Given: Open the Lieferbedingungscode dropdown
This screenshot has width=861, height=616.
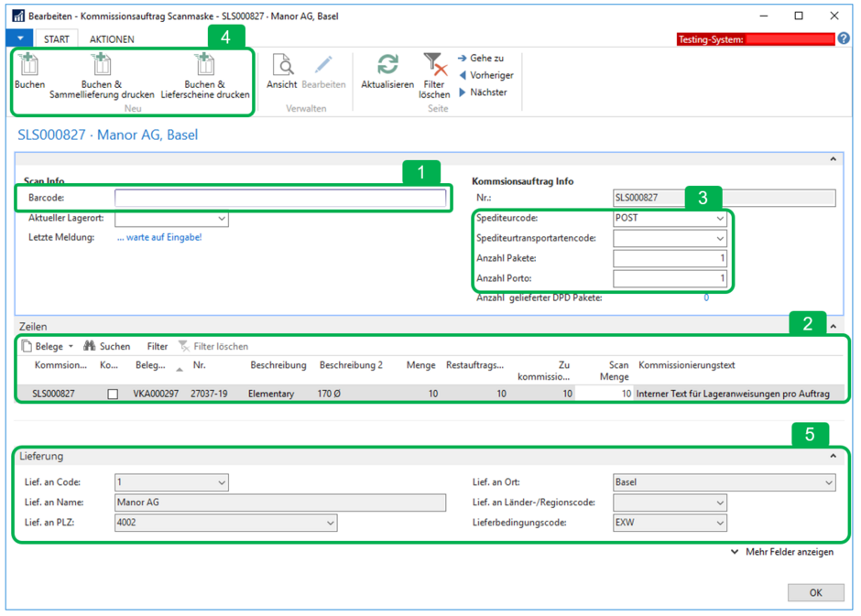Looking at the screenshot, I should click(720, 523).
